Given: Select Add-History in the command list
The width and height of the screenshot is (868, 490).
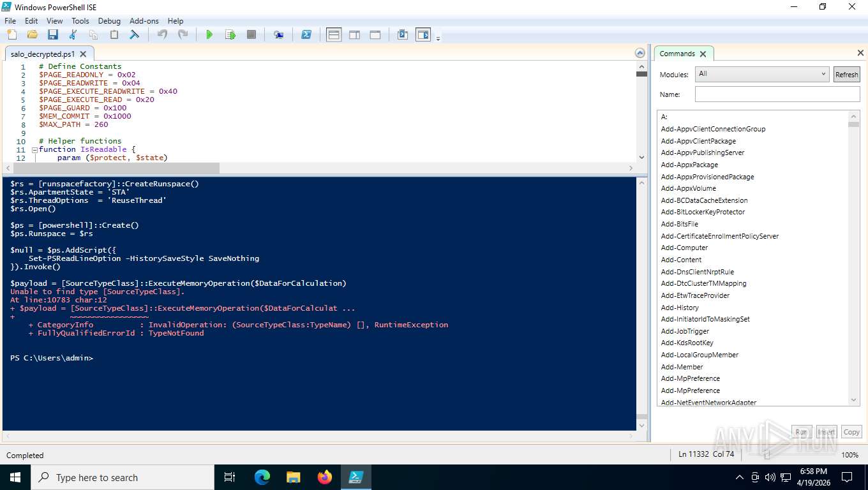Looking at the screenshot, I should click(680, 308).
